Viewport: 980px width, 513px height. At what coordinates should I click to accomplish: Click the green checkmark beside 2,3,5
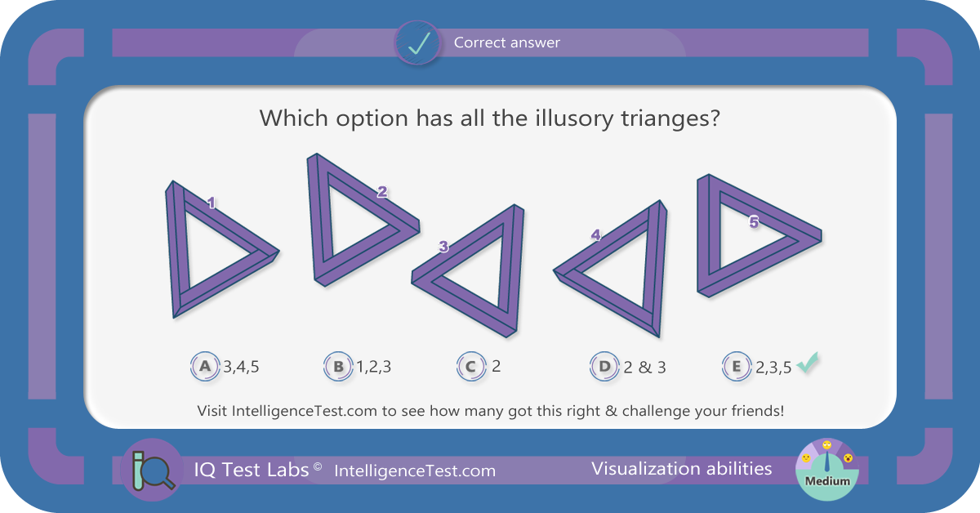808,364
